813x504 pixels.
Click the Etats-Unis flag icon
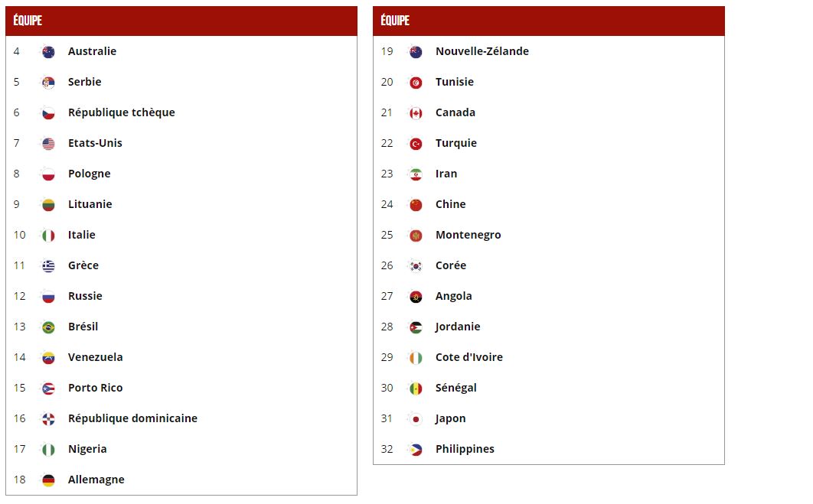[x=48, y=144]
